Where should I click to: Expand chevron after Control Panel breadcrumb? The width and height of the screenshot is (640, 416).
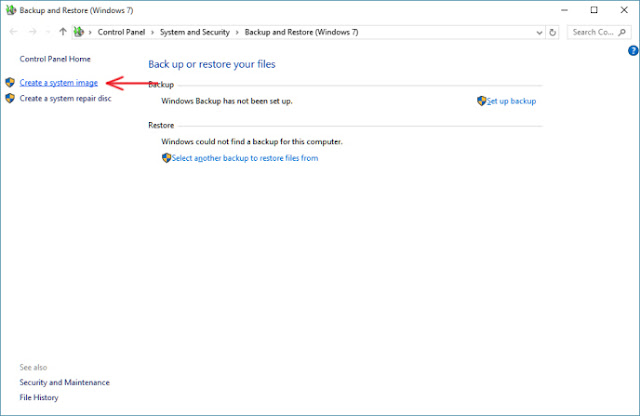152,32
